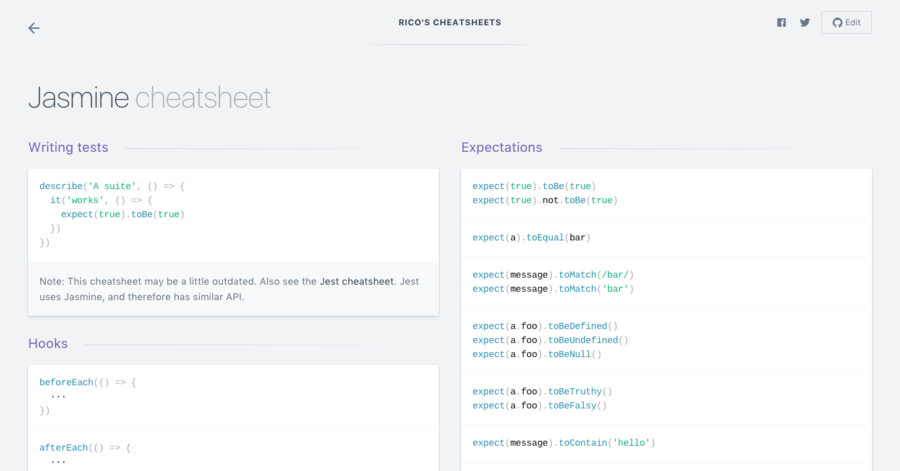Image resolution: width=900 pixels, height=471 pixels.
Task: Open the Rico's Cheatsheets home link
Action: pos(449,22)
